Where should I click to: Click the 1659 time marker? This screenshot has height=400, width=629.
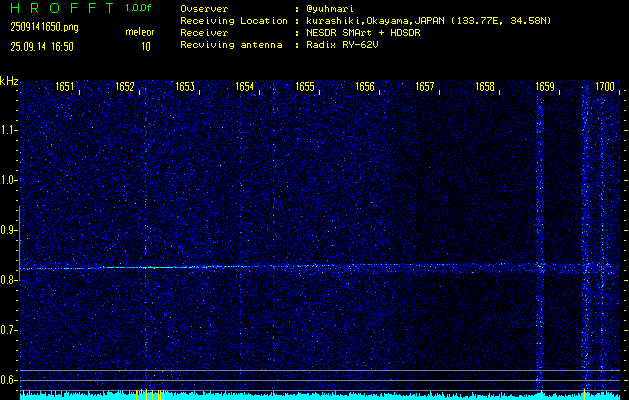click(x=545, y=87)
